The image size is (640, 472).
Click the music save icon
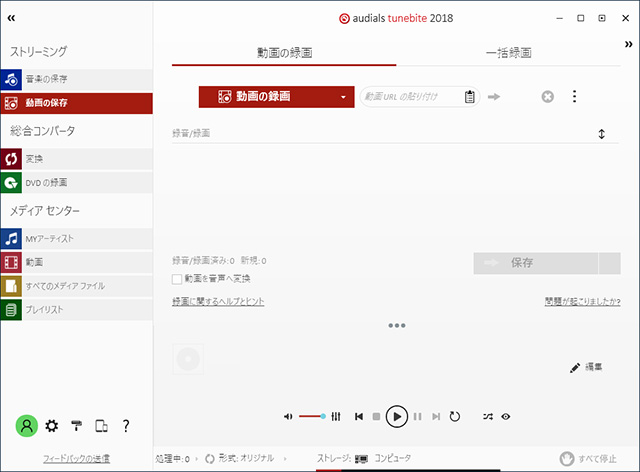click(x=11, y=79)
